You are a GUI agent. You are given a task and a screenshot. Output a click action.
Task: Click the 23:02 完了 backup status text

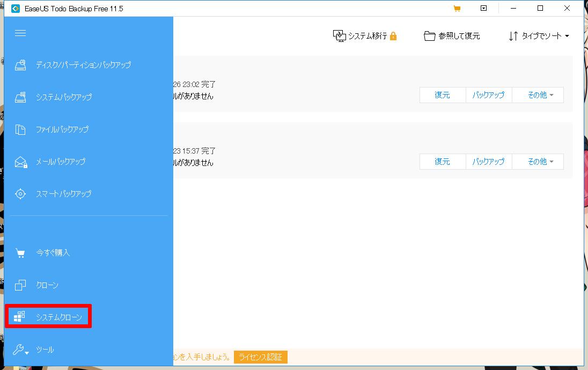(194, 84)
